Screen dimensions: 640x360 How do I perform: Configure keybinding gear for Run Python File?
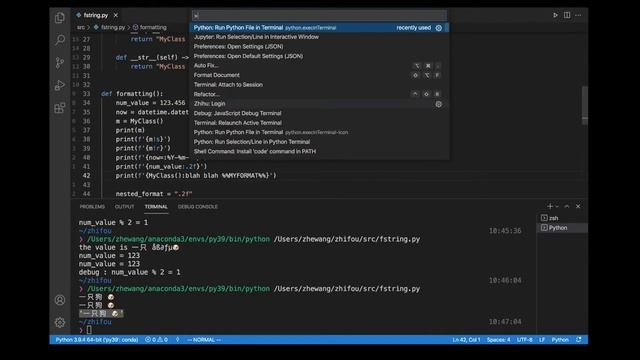tap(439, 28)
